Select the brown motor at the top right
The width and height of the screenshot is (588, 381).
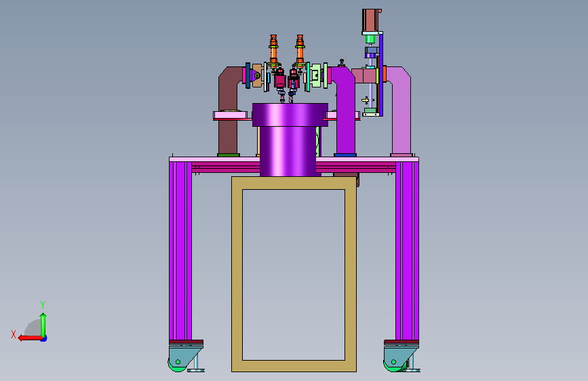371,20
